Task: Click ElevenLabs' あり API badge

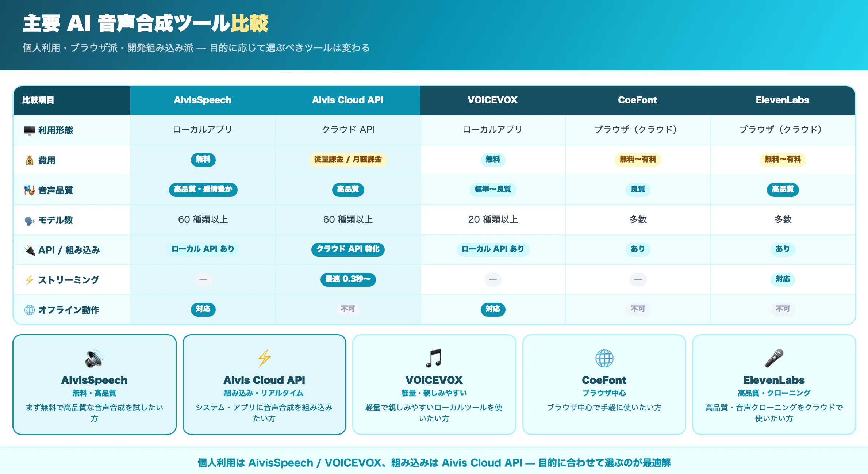Action: click(783, 249)
